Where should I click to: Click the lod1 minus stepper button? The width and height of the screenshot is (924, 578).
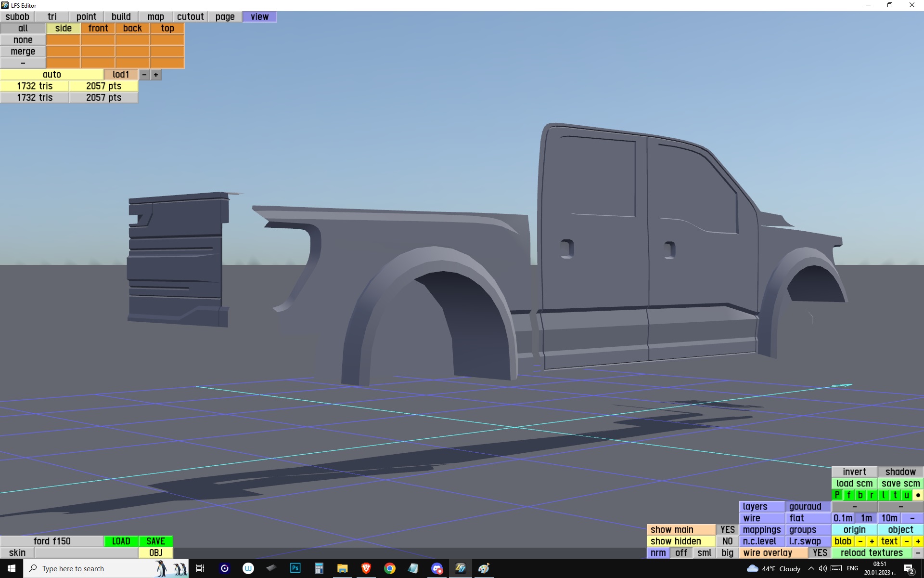(x=144, y=75)
